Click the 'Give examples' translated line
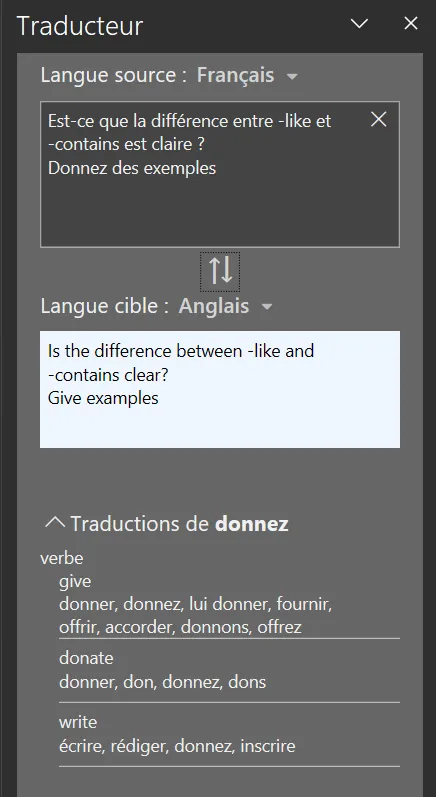436x797 pixels. (103, 397)
